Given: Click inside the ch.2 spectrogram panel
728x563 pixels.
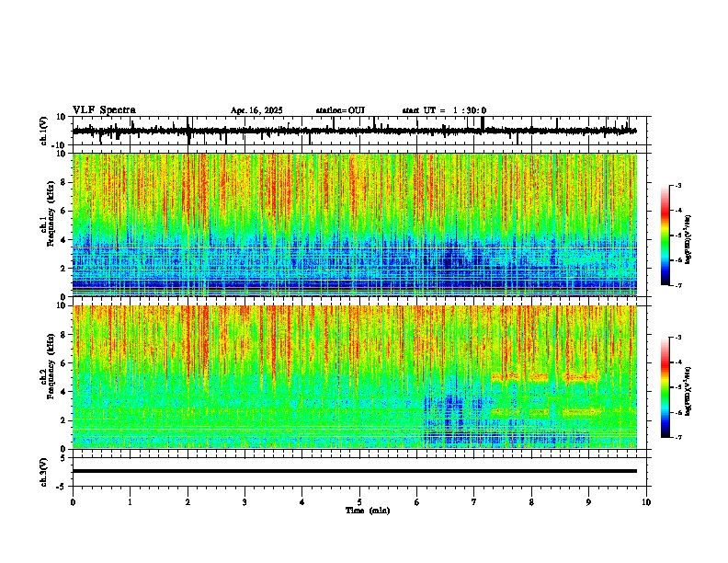Looking at the screenshot, I should pos(355,377).
